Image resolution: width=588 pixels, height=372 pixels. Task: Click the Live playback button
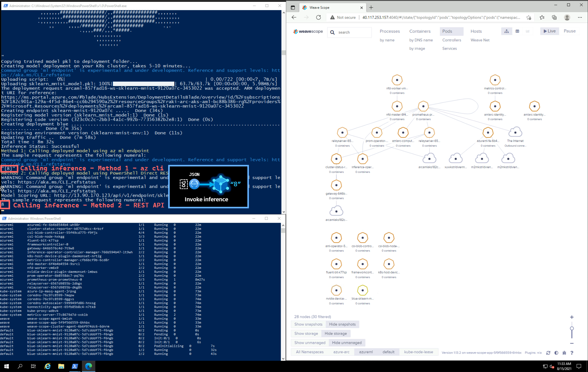(x=549, y=31)
